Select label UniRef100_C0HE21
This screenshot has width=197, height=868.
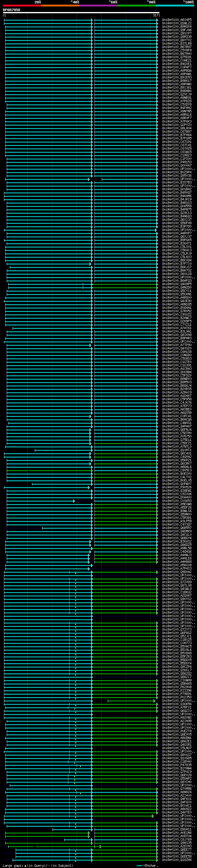tap(177, 61)
